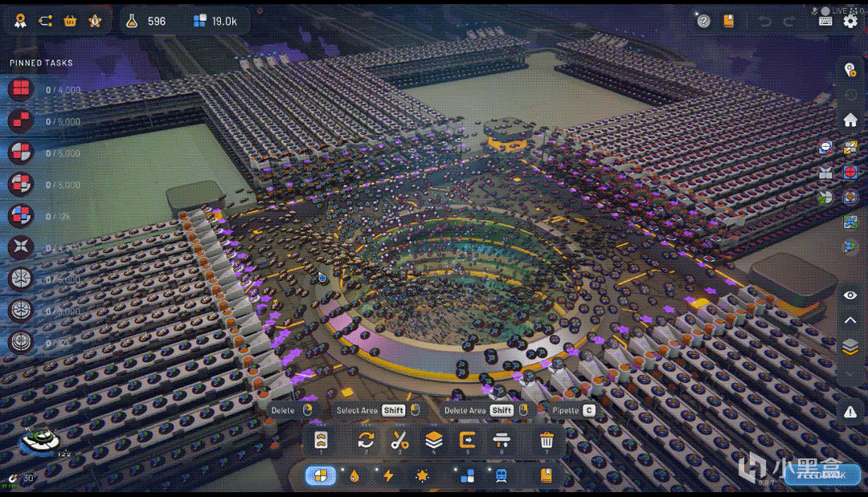Select the rotator building tool
This screenshot has height=497, width=868.
pyautogui.click(x=366, y=441)
